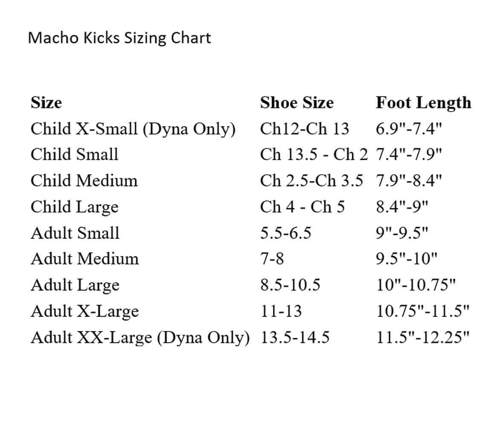Click the Child Large size label
Viewport: 504px width, 426px height.
pos(75,207)
